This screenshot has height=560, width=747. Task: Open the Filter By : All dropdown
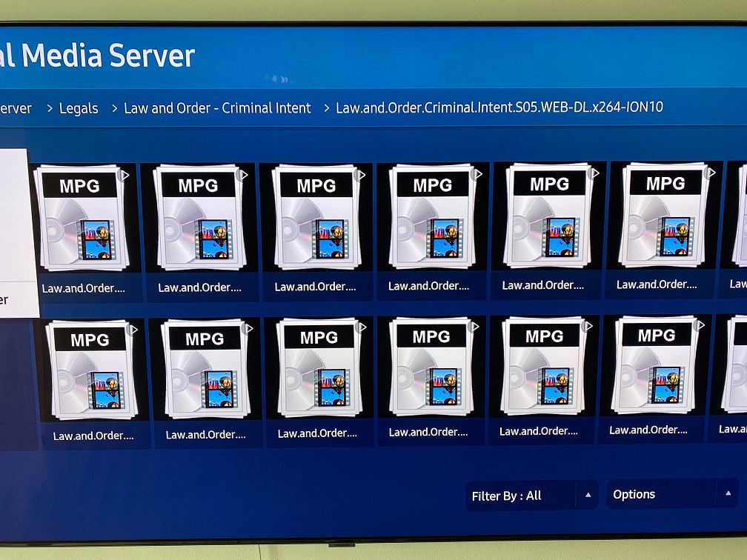pos(531,496)
